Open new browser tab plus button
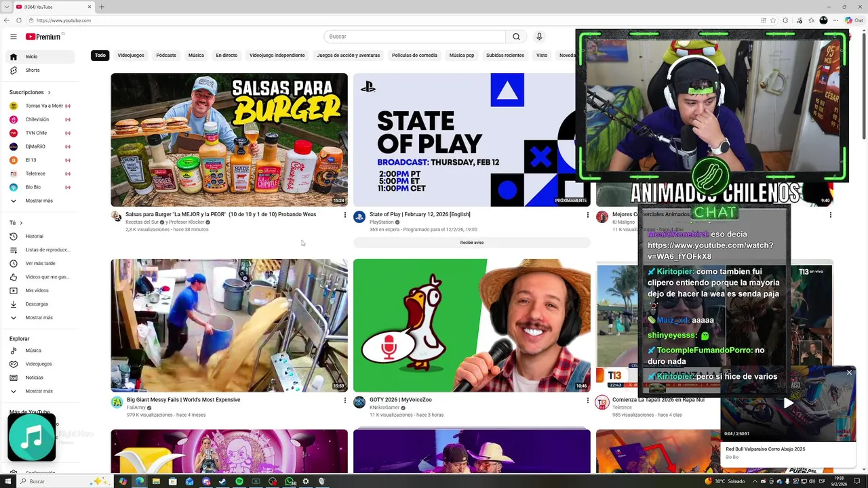Image resolution: width=868 pixels, height=488 pixels. [x=102, y=7]
